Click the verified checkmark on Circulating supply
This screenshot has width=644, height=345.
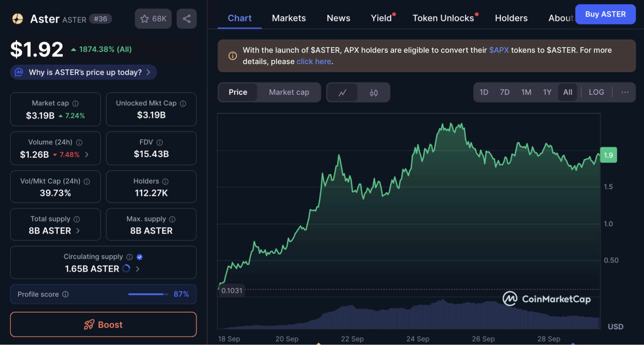click(139, 257)
